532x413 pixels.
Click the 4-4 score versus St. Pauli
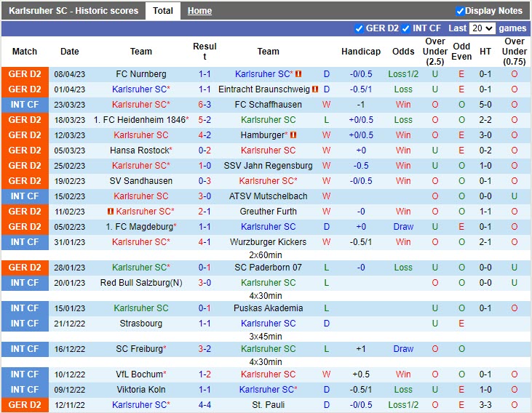(205, 404)
